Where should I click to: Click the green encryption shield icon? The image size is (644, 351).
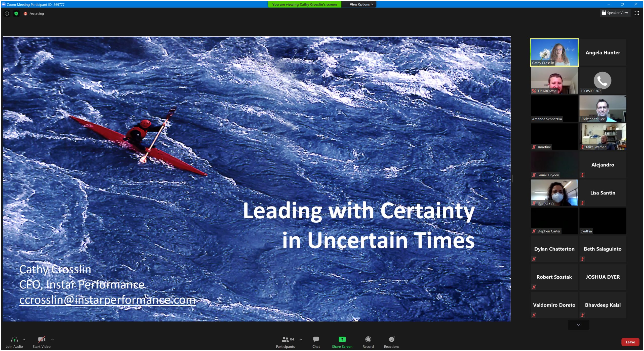point(16,14)
